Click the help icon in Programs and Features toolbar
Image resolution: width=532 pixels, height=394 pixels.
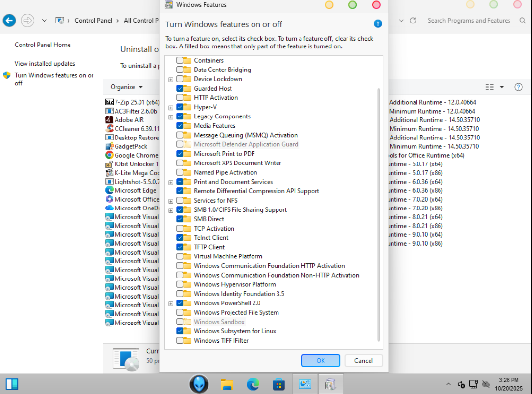[x=518, y=87]
